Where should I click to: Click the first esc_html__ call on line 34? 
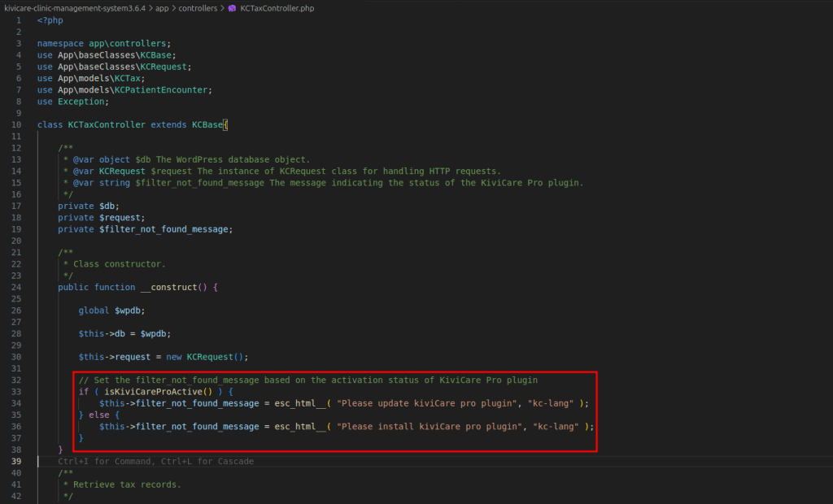coord(301,403)
